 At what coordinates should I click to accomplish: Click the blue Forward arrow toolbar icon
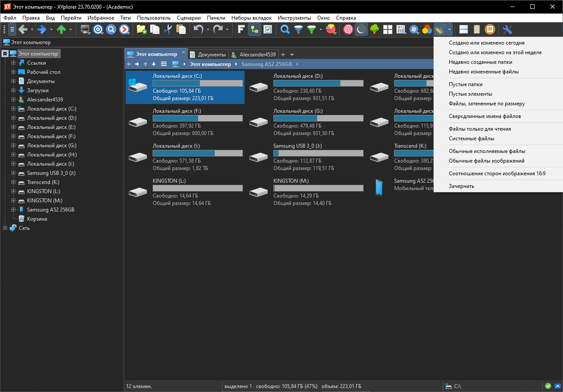[42, 30]
